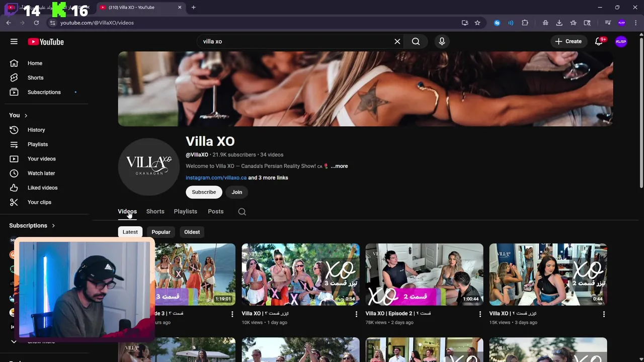Click the channel banner image
The height and width of the screenshot is (362, 644).
(x=365, y=89)
